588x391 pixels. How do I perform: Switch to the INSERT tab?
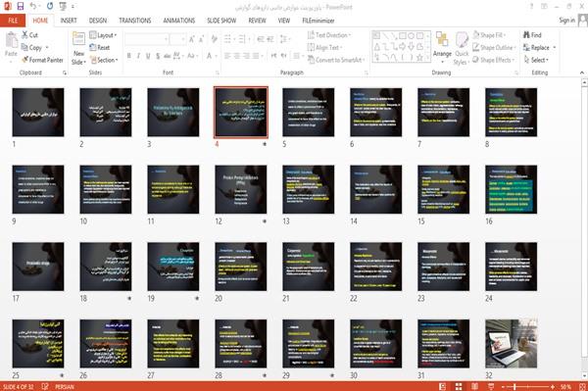click(x=69, y=21)
